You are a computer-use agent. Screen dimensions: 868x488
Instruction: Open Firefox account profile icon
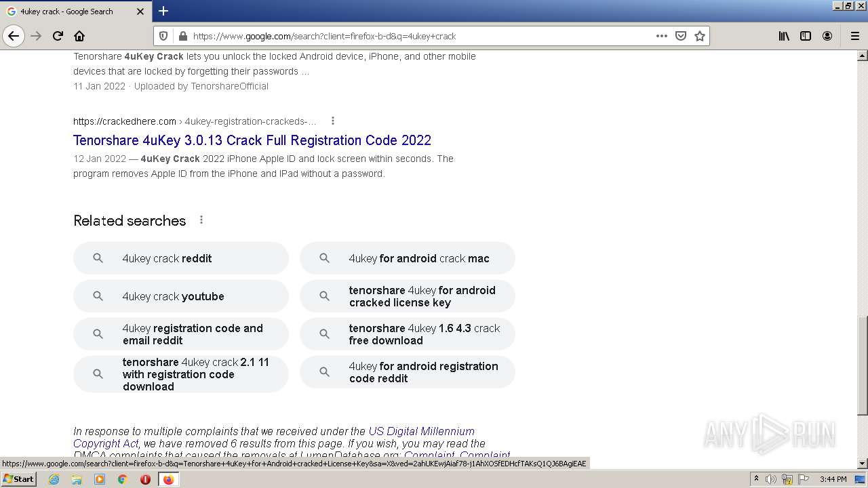pos(827,36)
